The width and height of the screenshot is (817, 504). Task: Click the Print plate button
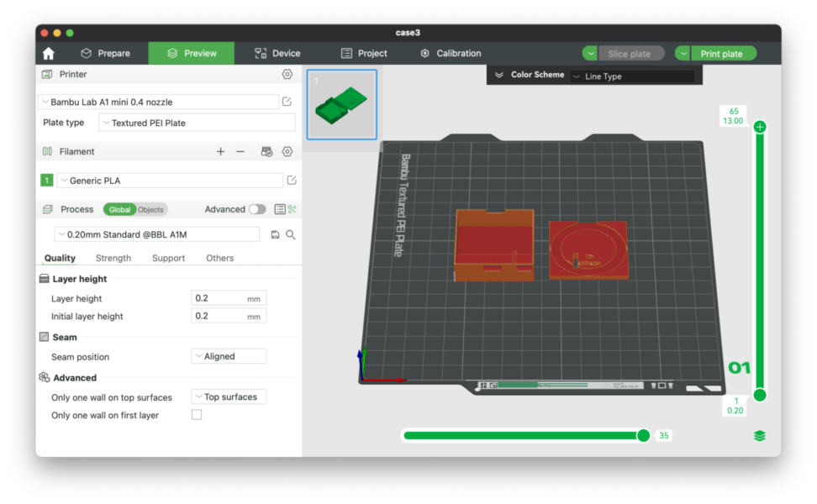coord(721,54)
